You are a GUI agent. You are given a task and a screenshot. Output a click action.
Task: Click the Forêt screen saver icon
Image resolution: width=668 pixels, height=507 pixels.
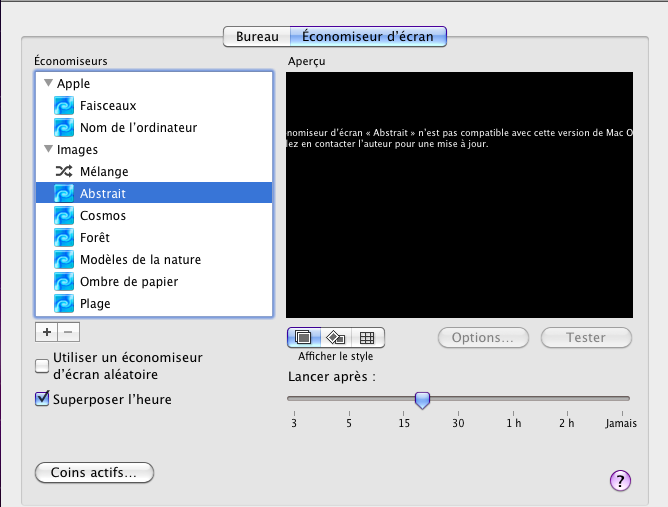(64, 237)
